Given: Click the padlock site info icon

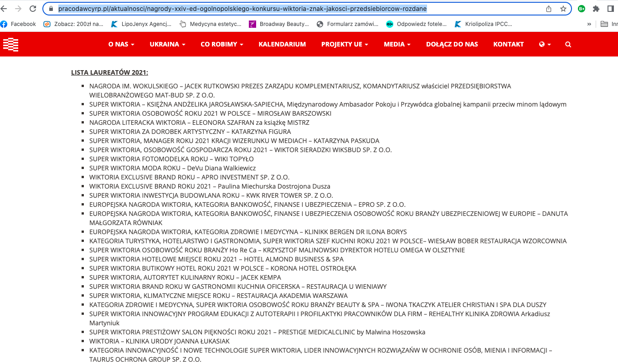Looking at the screenshot, I should point(51,9).
